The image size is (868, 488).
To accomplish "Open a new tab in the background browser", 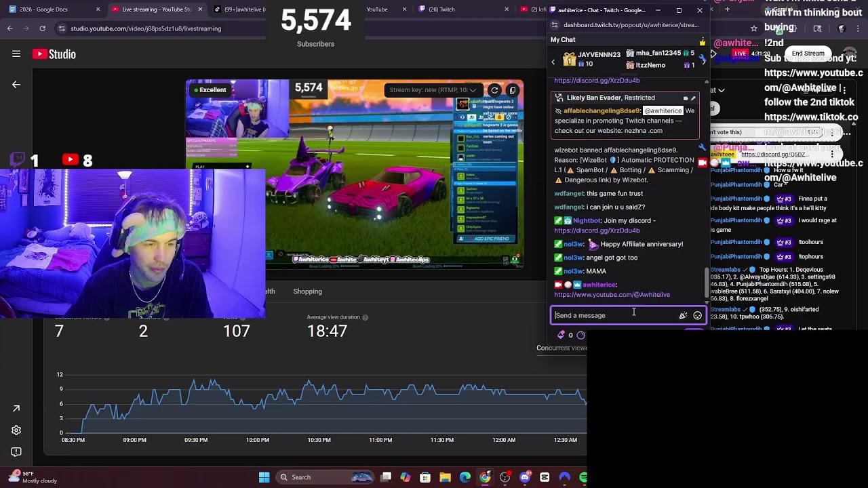I will tap(727, 9).
